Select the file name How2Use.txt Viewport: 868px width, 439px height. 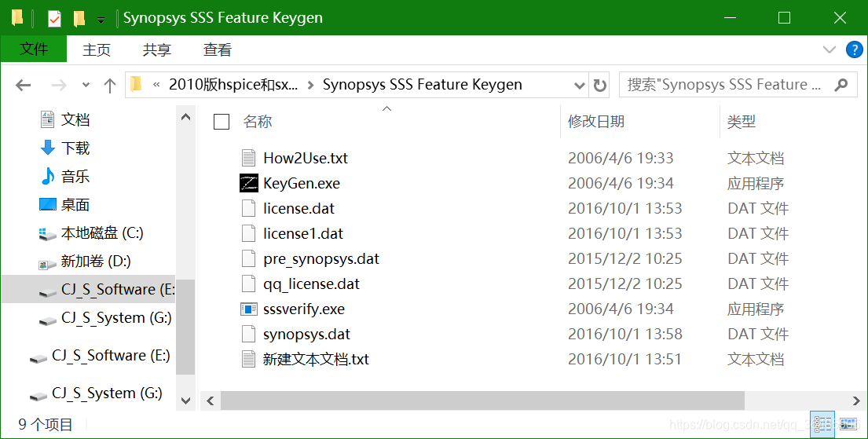[x=306, y=159]
